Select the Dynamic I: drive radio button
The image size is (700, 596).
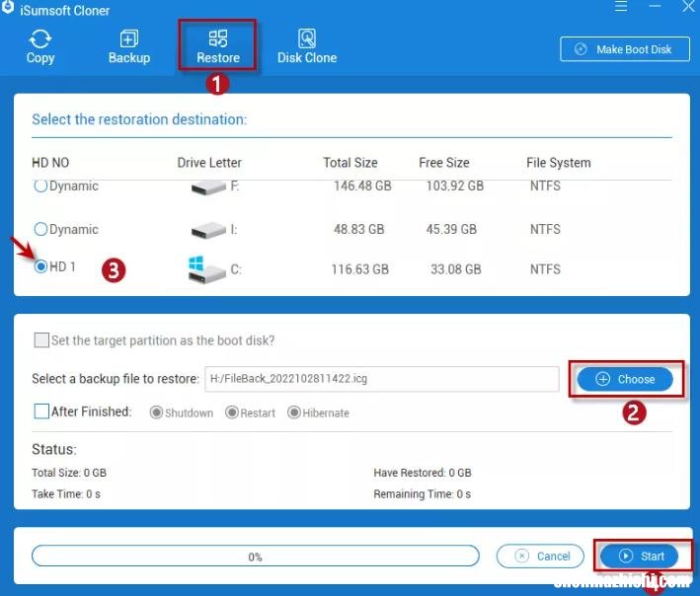(40, 229)
